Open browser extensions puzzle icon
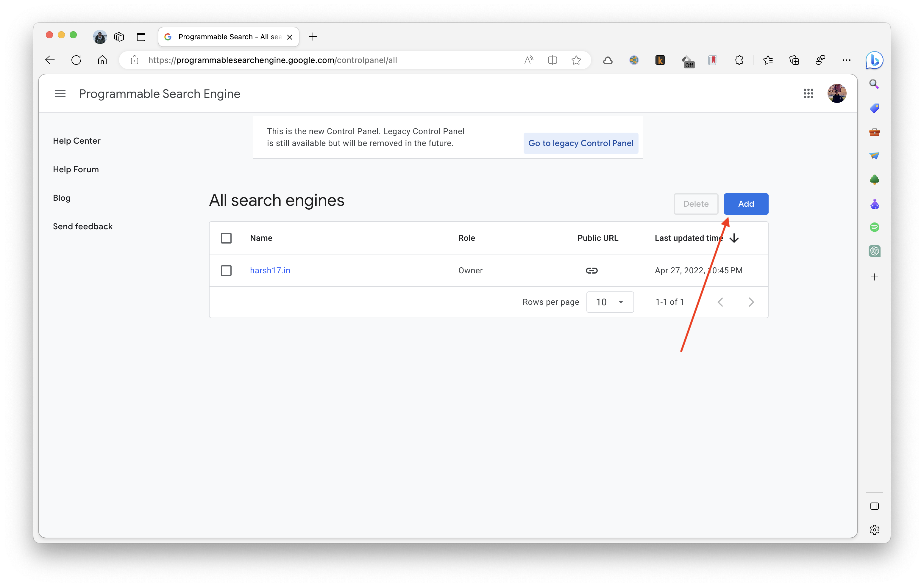 coord(739,60)
